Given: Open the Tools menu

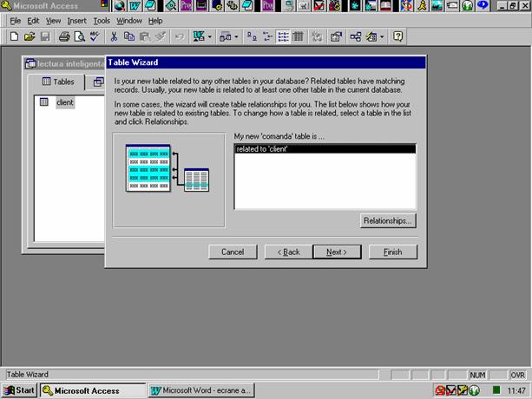Looking at the screenshot, I should tap(102, 20).
